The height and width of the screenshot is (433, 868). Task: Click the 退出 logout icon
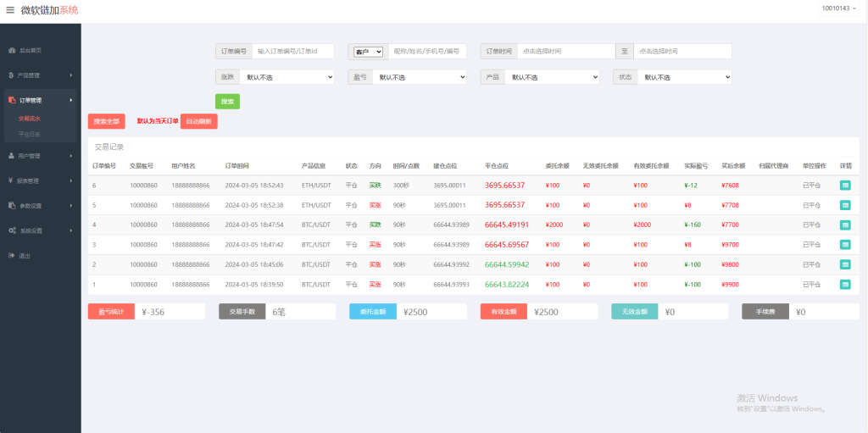coord(11,255)
